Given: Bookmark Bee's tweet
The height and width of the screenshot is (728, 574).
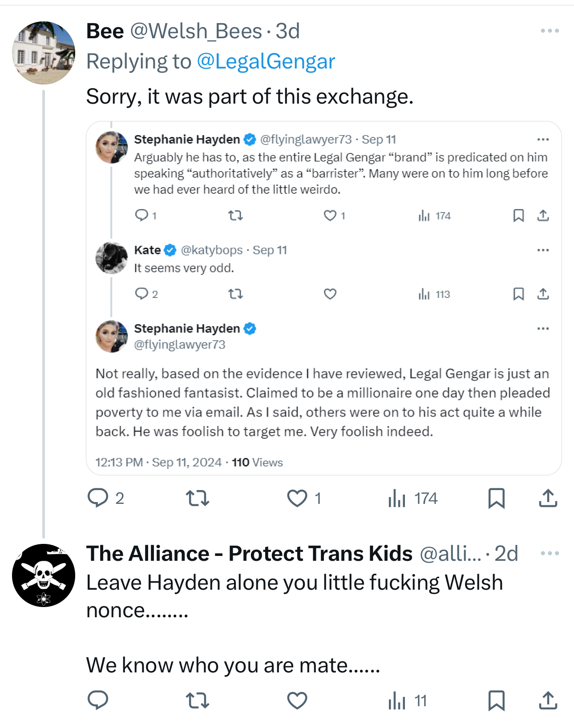Looking at the screenshot, I should tap(496, 498).
